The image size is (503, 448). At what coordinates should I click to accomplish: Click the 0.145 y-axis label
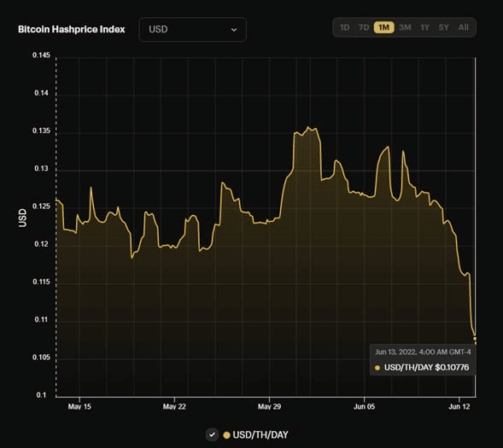pos(41,55)
